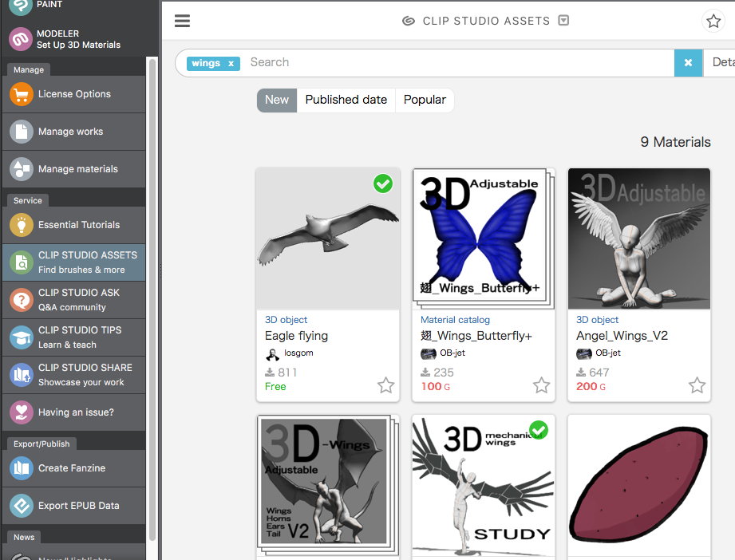
Task: Open Create Fanzine
Action: [x=74, y=468]
